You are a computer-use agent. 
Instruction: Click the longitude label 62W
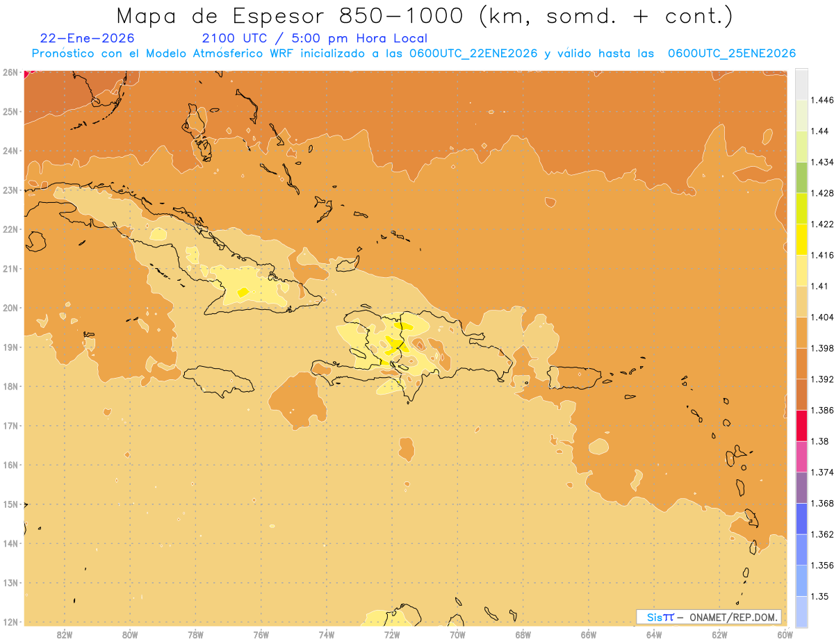(719, 634)
